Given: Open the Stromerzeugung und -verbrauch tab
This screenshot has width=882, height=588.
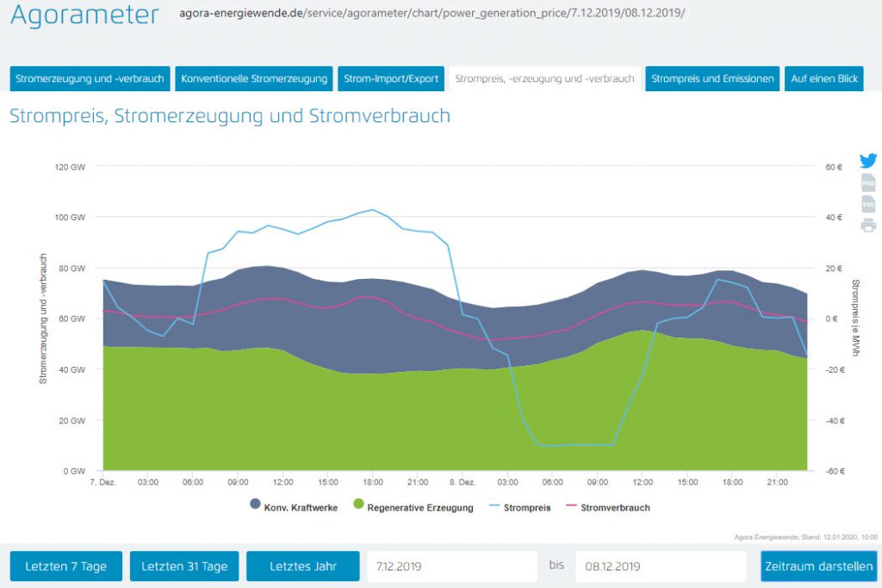Looking at the screenshot, I should tap(90, 78).
